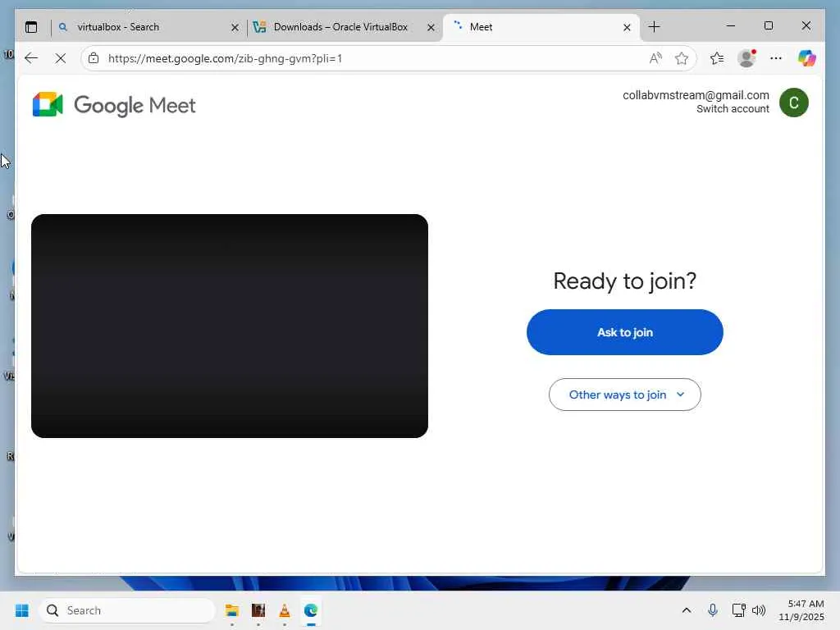Switch to the virtualbox - Search tab
840x630 pixels.
pyautogui.click(x=149, y=27)
